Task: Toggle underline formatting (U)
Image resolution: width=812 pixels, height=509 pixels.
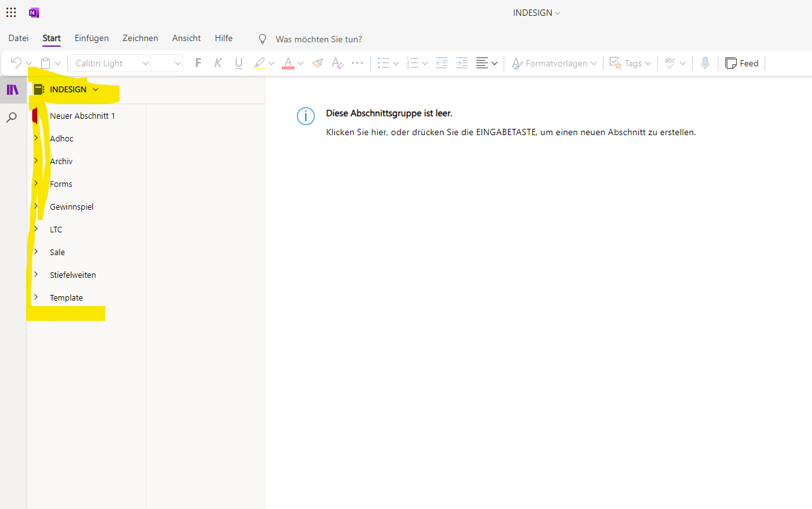Action: (x=238, y=63)
